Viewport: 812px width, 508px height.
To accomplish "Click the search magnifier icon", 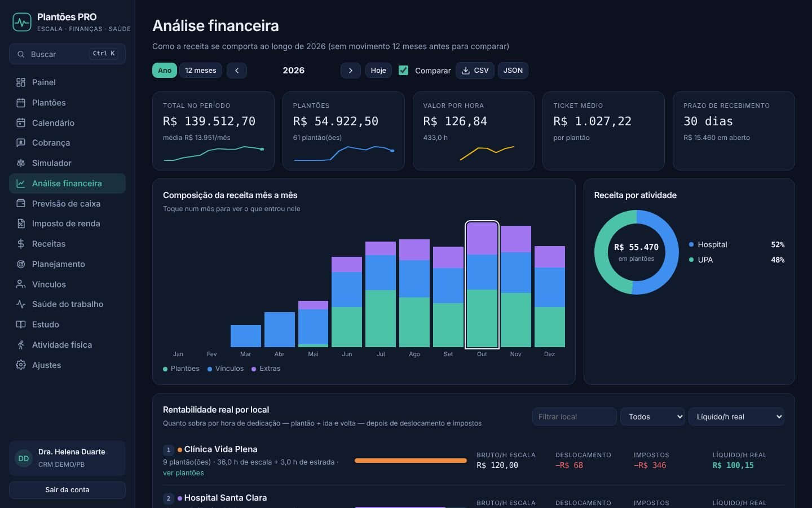I will tap(21, 54).
